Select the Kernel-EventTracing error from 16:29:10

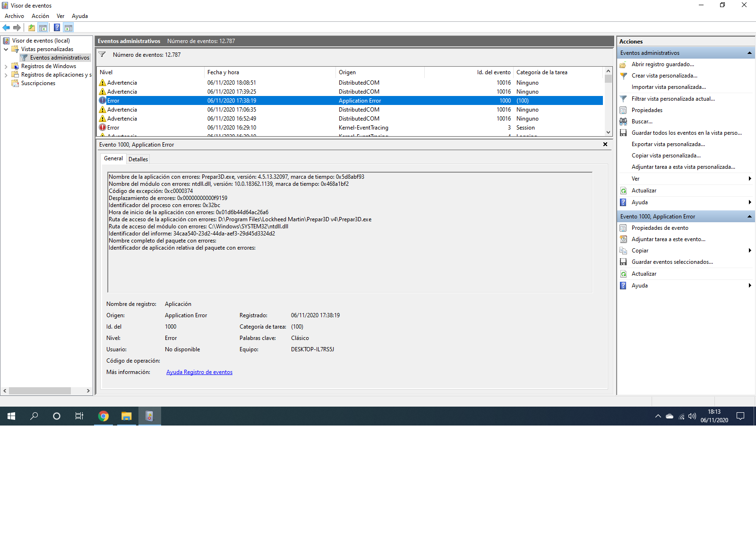point(350,128)
